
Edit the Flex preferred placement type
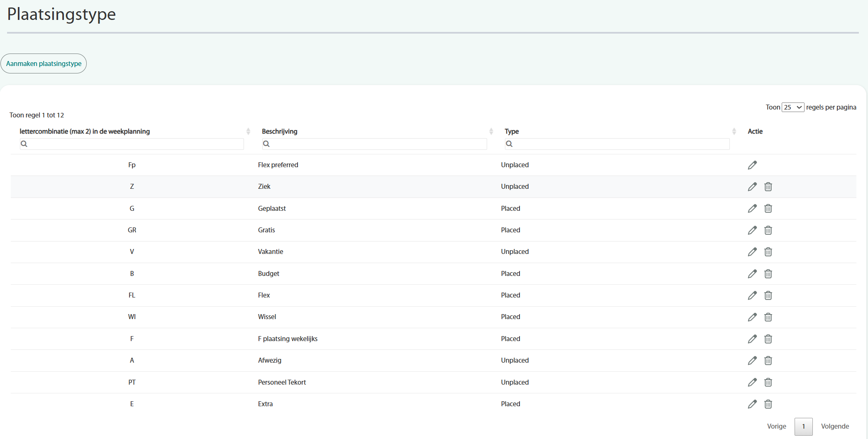[752, 165]
